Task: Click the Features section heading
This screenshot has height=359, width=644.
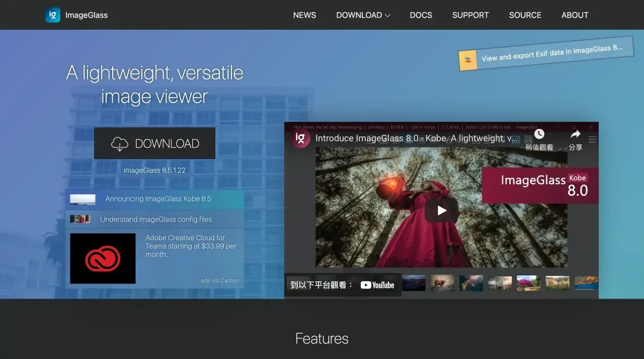Action: tap(322, 338)
